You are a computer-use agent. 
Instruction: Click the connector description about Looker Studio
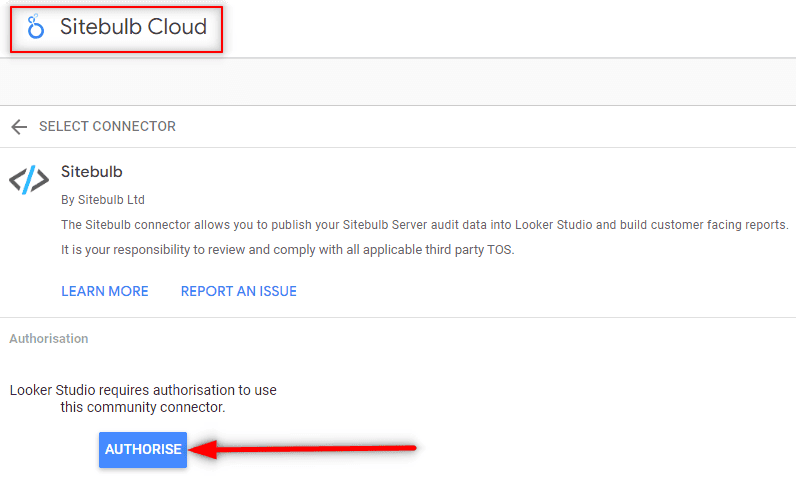pyautogui.click(x=425, y=225)
